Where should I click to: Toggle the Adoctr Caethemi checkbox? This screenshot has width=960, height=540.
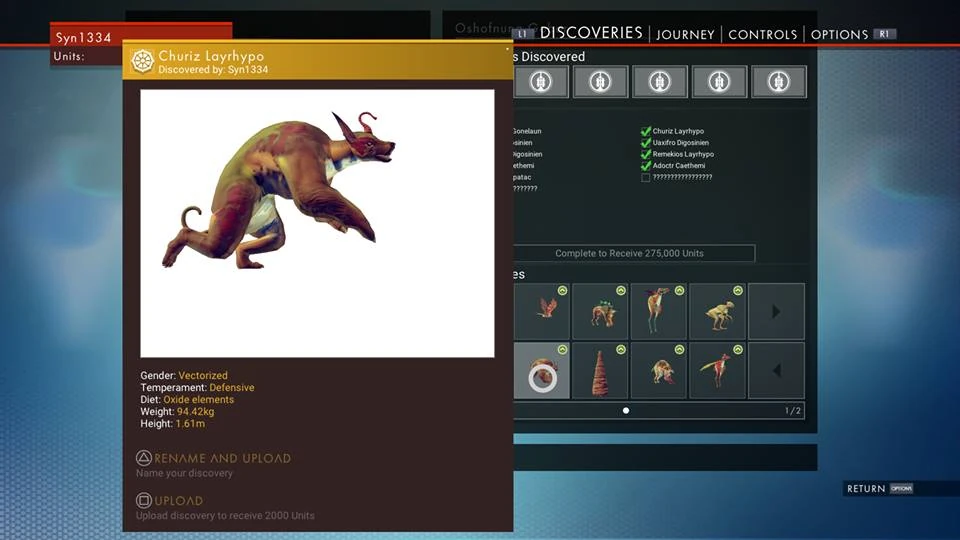click(x=645, y=165)
